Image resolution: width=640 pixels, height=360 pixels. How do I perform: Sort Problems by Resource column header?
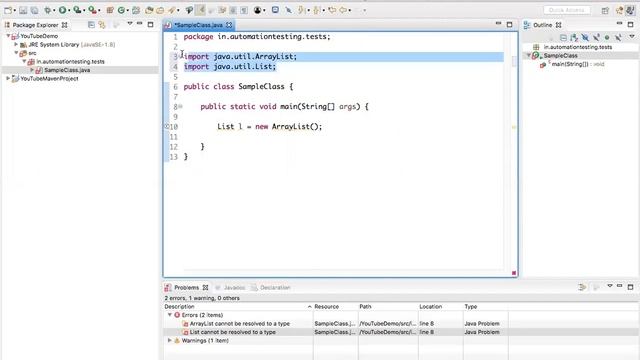[x=336, y=307]
